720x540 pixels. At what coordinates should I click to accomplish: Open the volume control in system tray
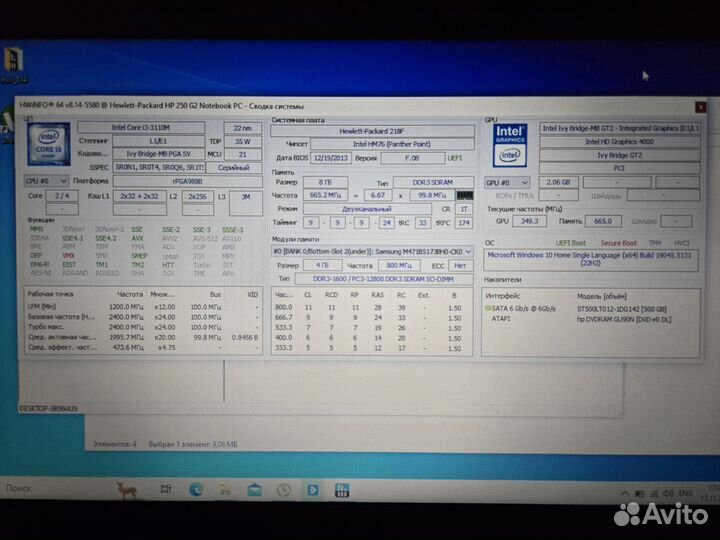(x=668, y=494)
